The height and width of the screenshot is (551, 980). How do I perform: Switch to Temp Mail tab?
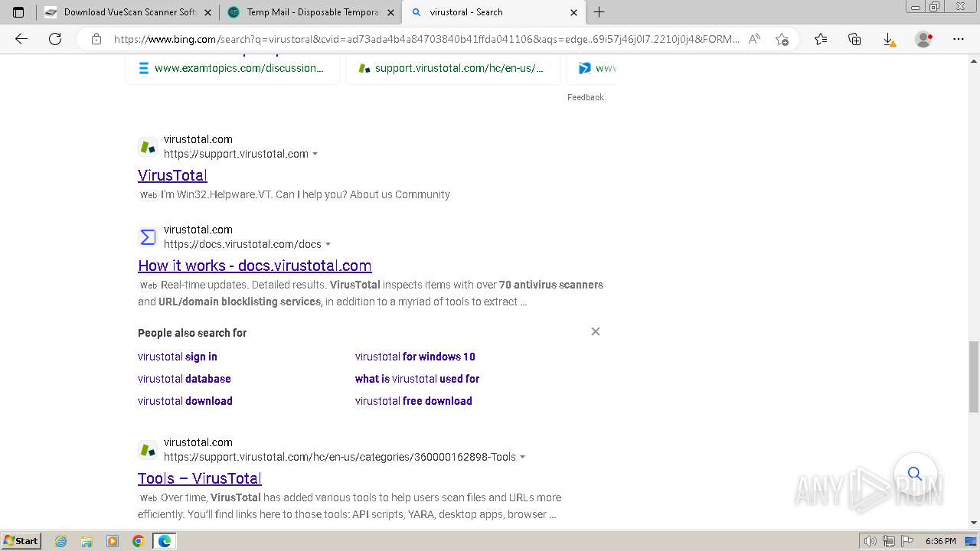(x=311, y=12)
